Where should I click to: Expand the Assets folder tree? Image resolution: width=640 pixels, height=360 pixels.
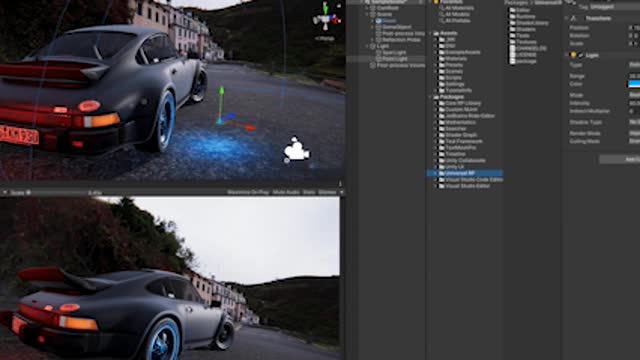(430, 33)
